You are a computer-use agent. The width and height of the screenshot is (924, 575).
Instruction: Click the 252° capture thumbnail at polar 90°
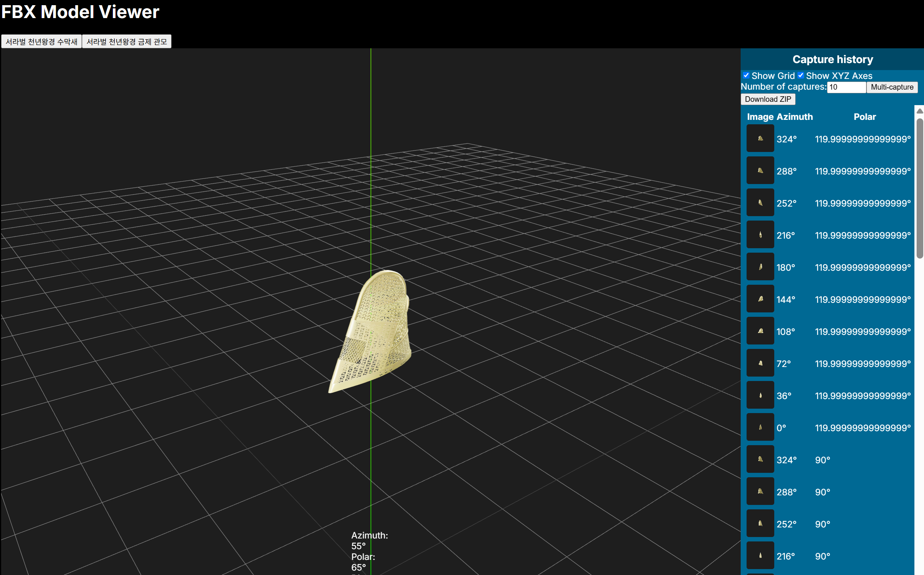(760, 523)
